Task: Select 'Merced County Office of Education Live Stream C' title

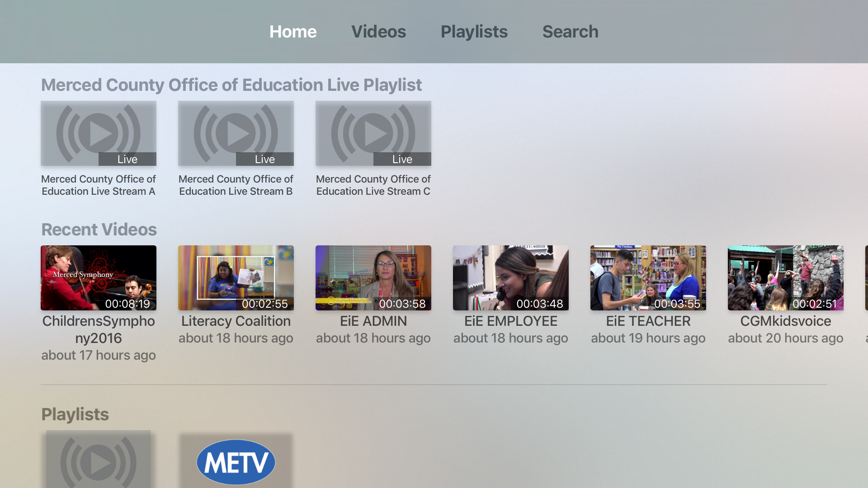Action: [x=373, y=185]
